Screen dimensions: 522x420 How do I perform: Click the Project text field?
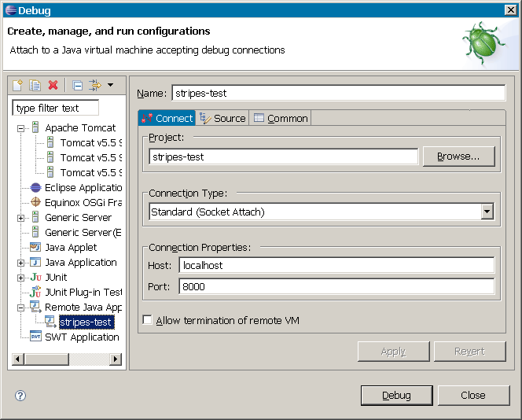284,157
